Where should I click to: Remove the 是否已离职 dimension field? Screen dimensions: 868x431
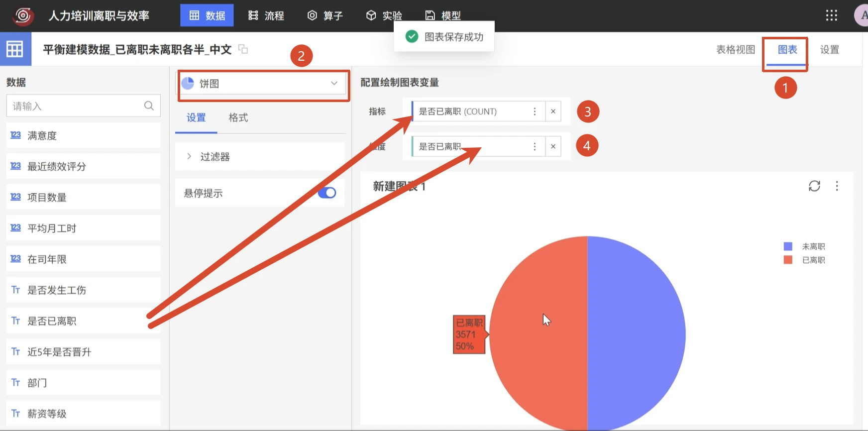tap(553, 146)
